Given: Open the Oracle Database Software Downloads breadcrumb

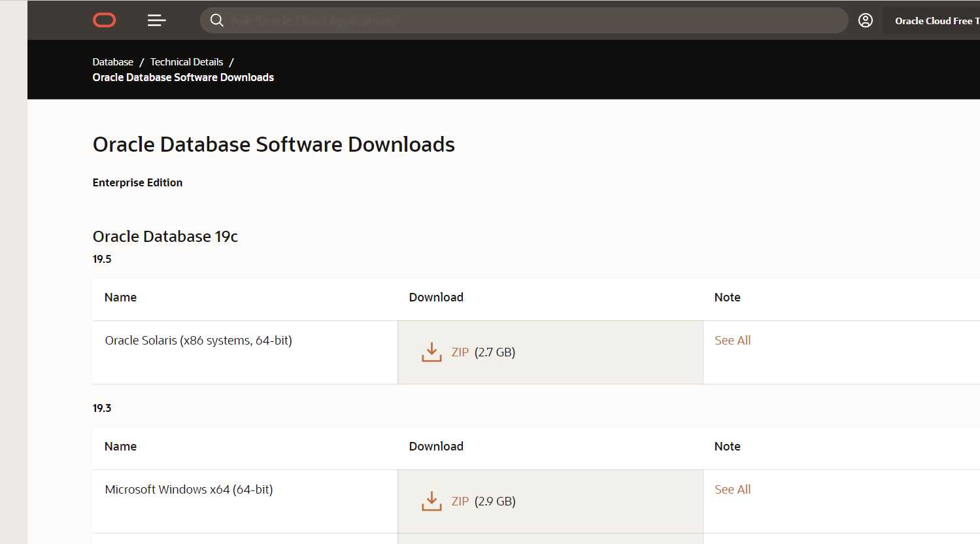Looking at the screenshot, I should point(183,77).
